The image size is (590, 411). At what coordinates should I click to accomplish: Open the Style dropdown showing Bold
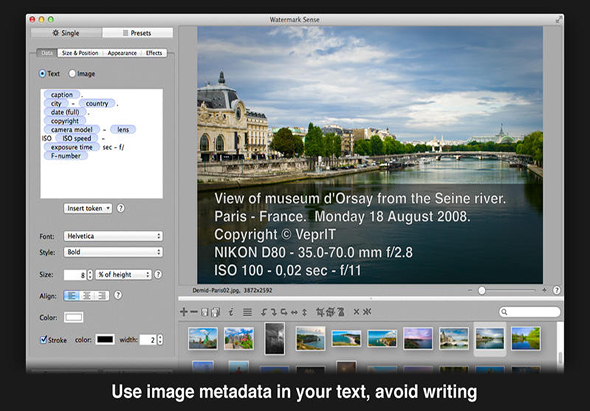tap(113, 252)
